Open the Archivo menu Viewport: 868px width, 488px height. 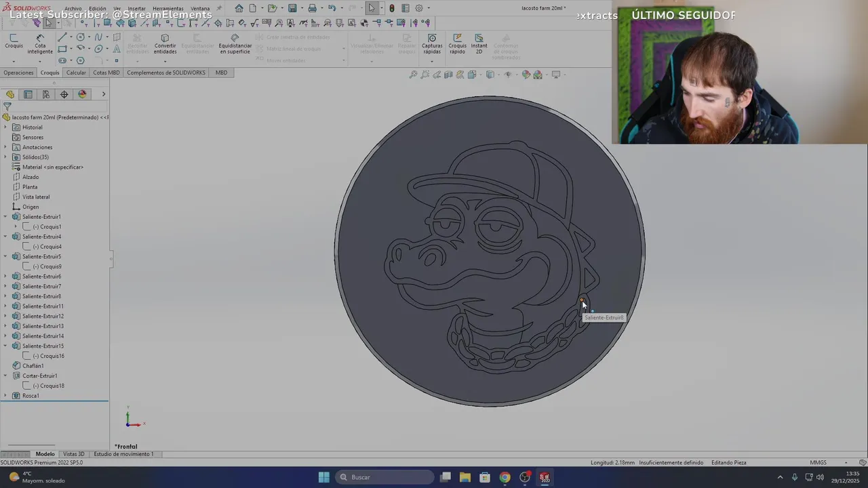(x=73, y=9)
